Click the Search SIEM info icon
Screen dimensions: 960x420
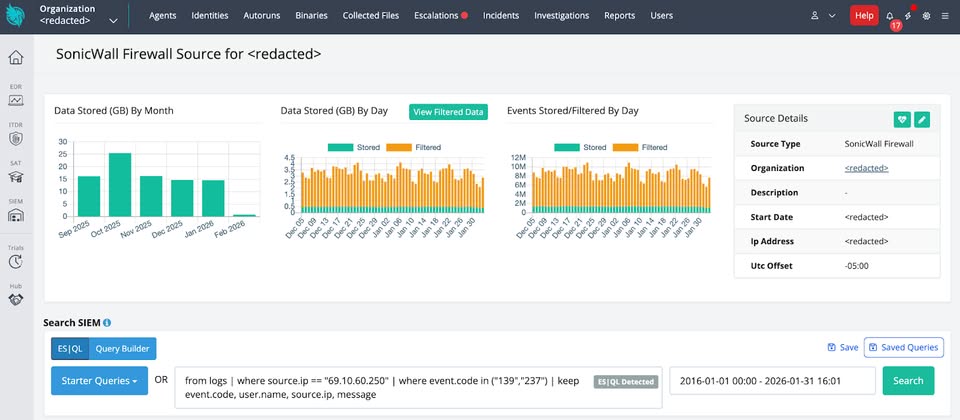tap(107, 323)
